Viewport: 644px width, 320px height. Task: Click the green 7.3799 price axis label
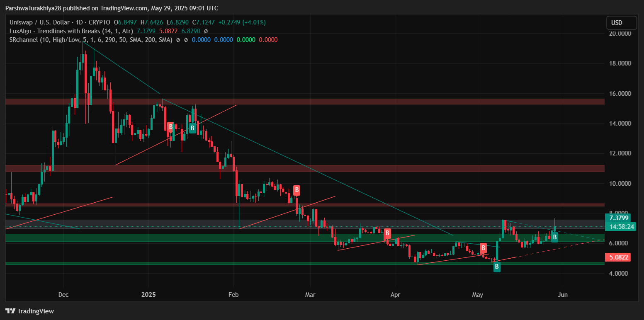pos(617,218)
